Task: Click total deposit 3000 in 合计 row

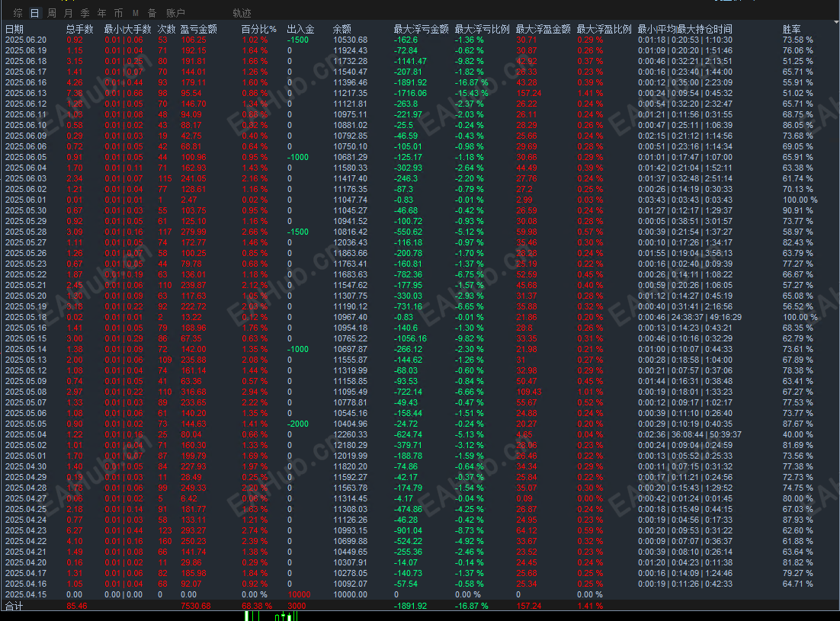Action: [297, 606]
